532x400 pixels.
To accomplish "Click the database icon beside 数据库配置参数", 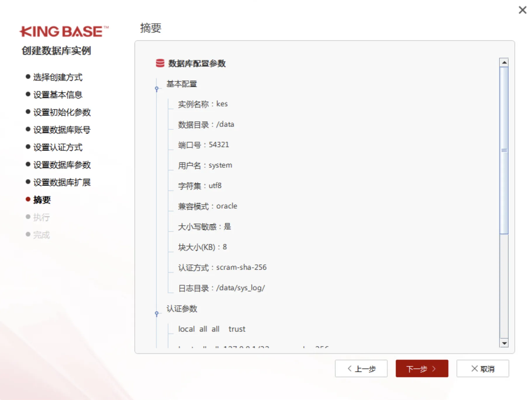I will coord(160,63).
